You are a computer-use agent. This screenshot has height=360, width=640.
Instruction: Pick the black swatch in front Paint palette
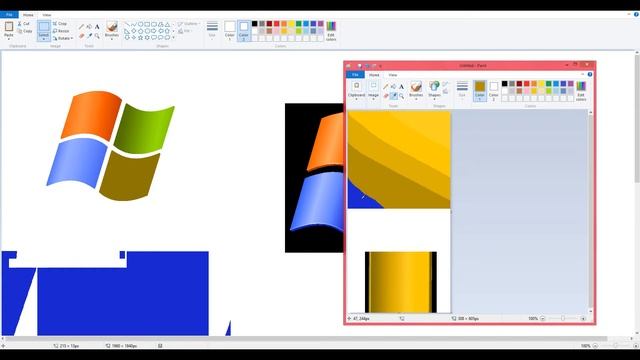click(504, 84)
